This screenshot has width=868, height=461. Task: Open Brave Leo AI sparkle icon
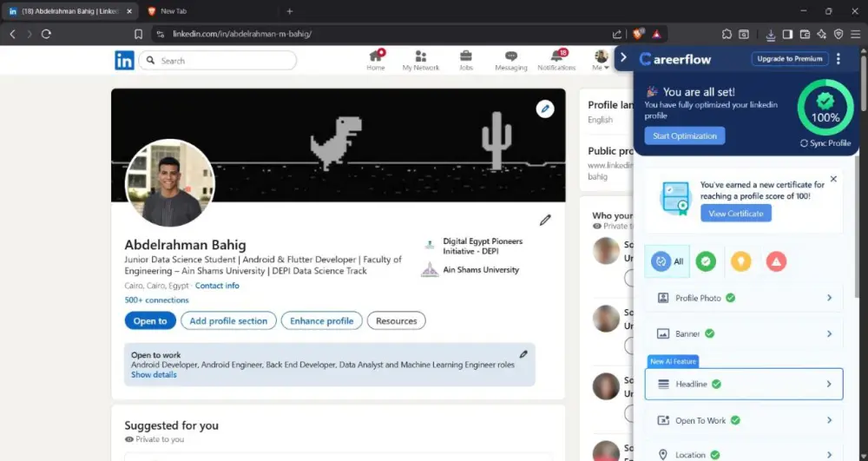pyautogui.click(x=821, y=34)
